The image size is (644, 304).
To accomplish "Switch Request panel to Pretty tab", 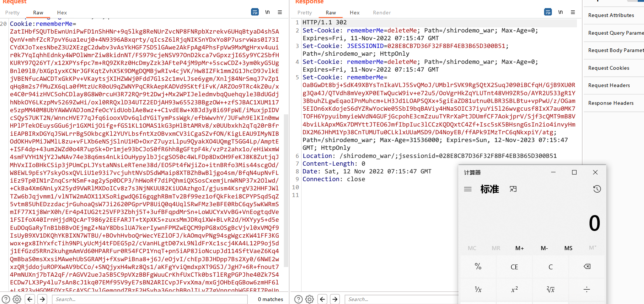I will tap(12, 13).
